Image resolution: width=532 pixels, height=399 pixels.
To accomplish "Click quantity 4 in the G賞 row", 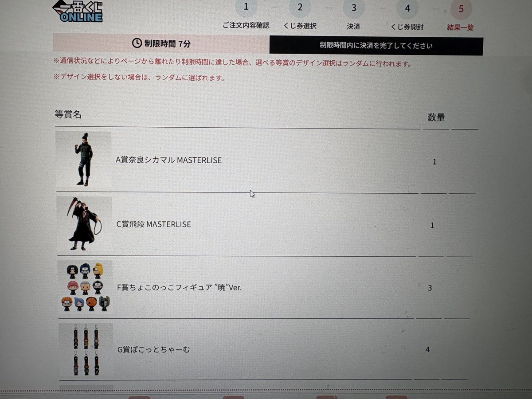I will coord(427,349).
